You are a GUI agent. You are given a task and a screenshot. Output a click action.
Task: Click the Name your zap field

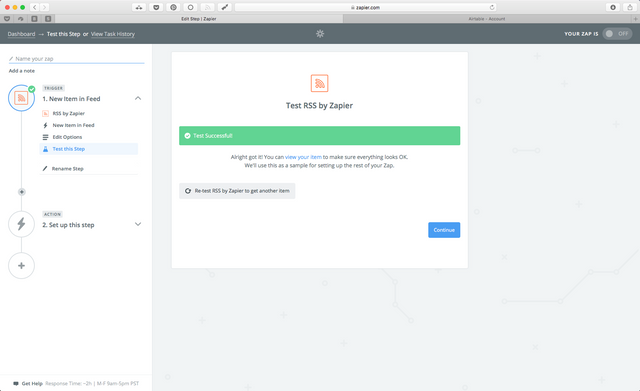77,59
